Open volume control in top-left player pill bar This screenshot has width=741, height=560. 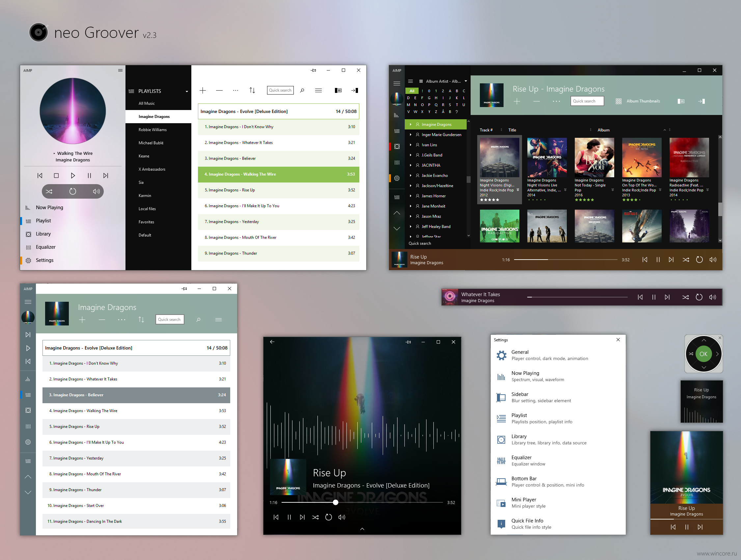[x=96, y=192]
